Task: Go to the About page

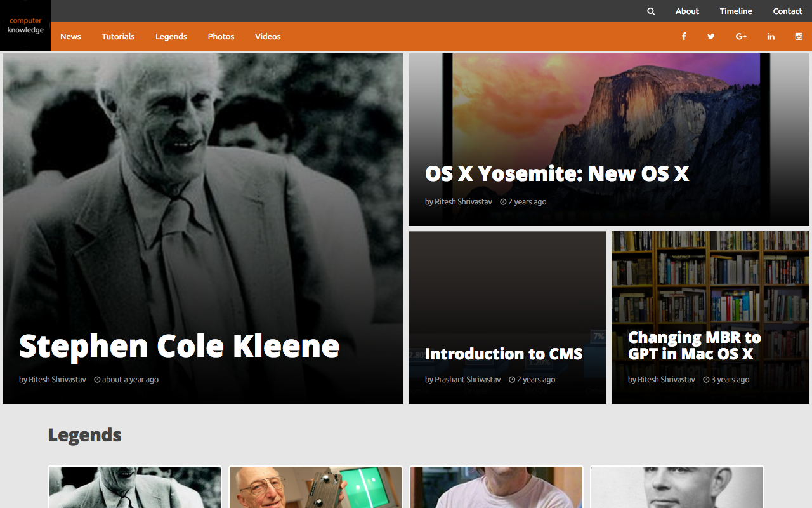Action: (x=687, y=11)
